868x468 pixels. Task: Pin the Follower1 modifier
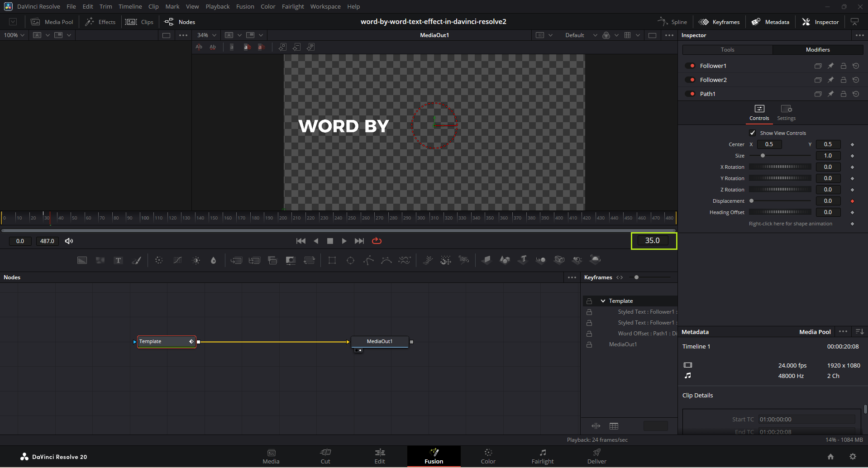click(x=830, y=66)
